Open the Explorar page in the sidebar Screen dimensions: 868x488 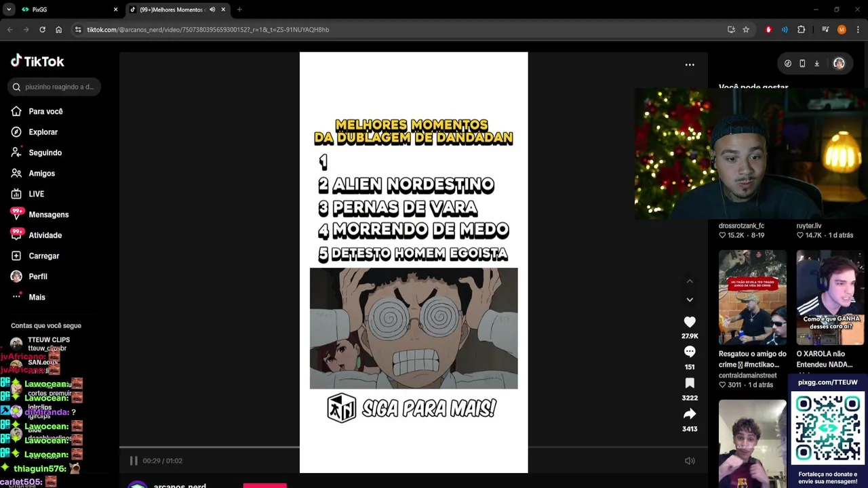click(x=43, y=132)
